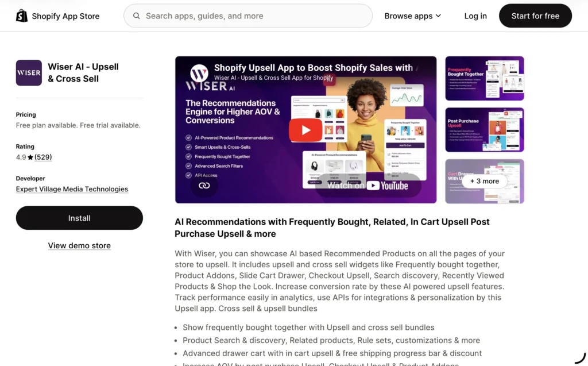Click the Install button
This screenshot has height=366, width=588.
pyautogui.click(x=79, y=218)
